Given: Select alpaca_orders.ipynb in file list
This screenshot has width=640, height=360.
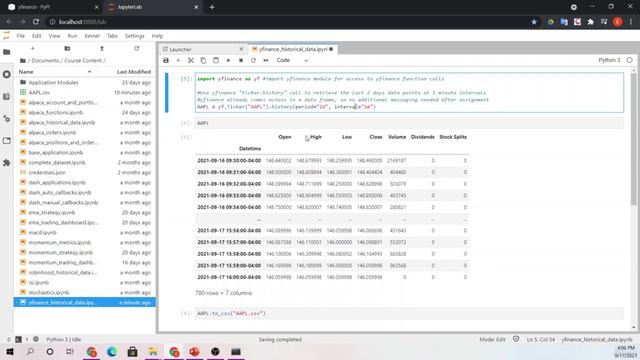Looking at the screenshot, I should click(85, 133).
